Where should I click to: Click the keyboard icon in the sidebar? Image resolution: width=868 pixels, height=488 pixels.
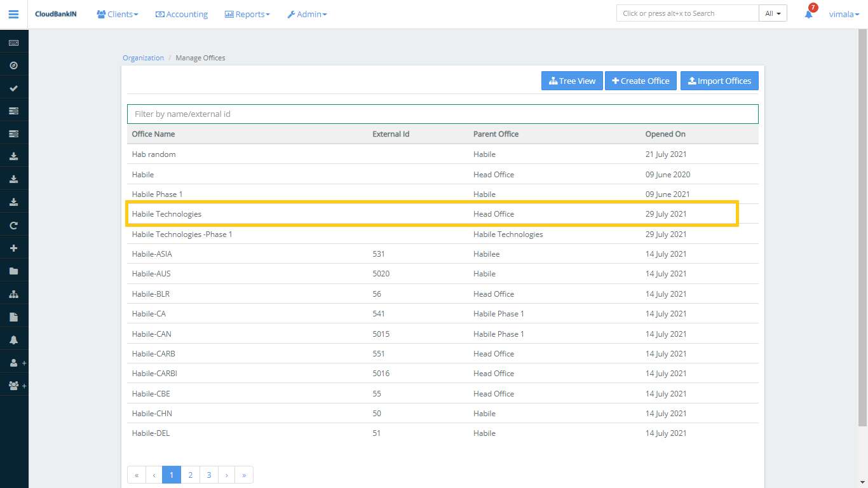pyautogui.click(x=14, y=43)
